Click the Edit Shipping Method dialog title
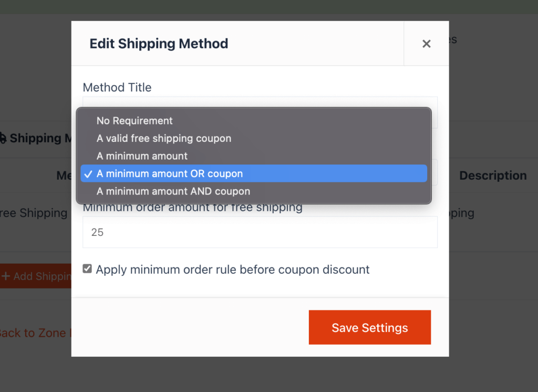 click(x=159, y=44)
